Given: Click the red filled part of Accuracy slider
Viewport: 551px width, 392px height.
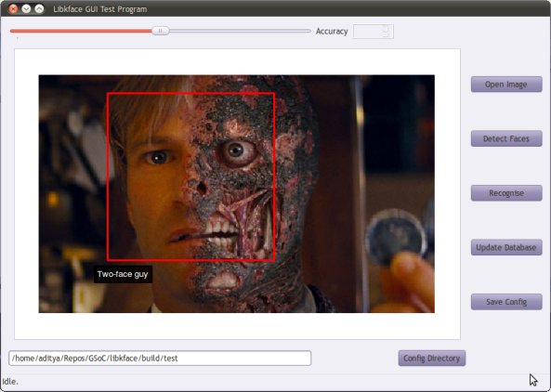Looking at the screenshot, I should pyautogui.click(x=81, y=31).
